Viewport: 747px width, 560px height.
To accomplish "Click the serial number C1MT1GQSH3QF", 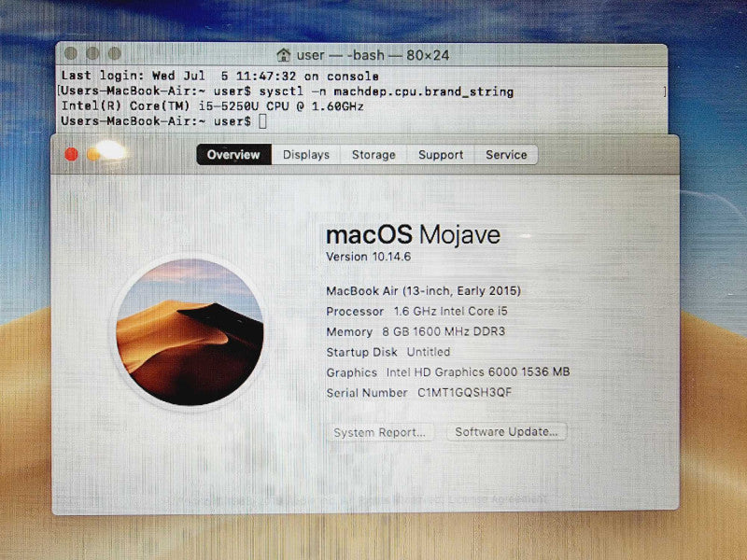I will [x=464, y=392].
